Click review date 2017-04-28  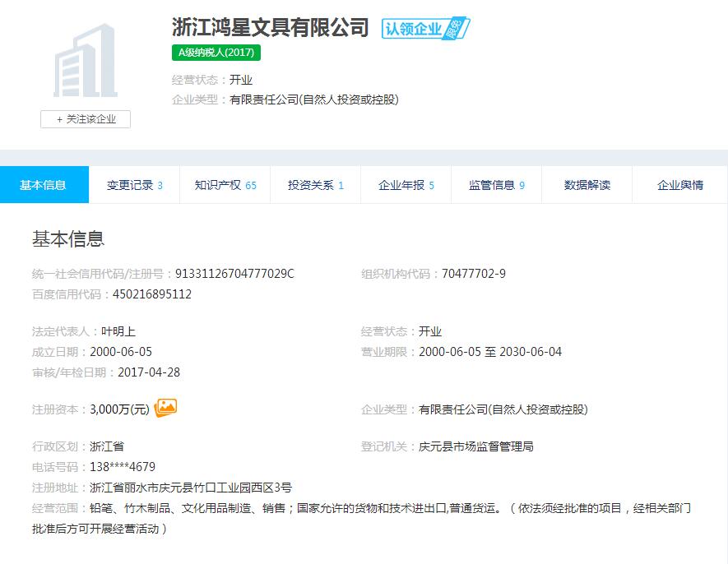[149, 372]
